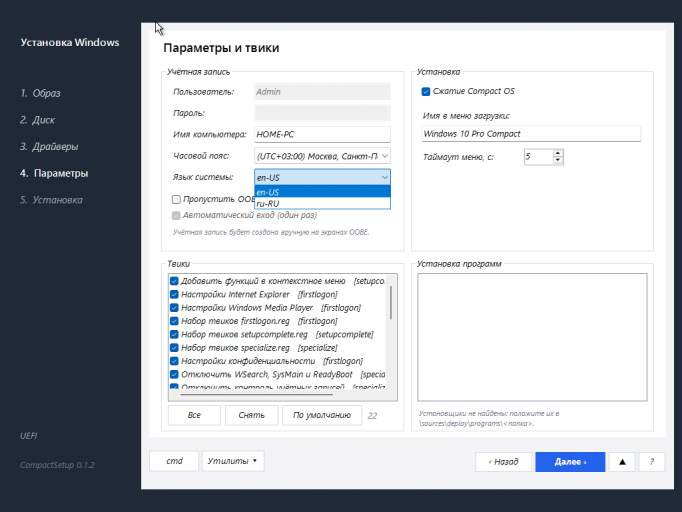Go to step 3. Драйверы

click(x=49, y=147)
